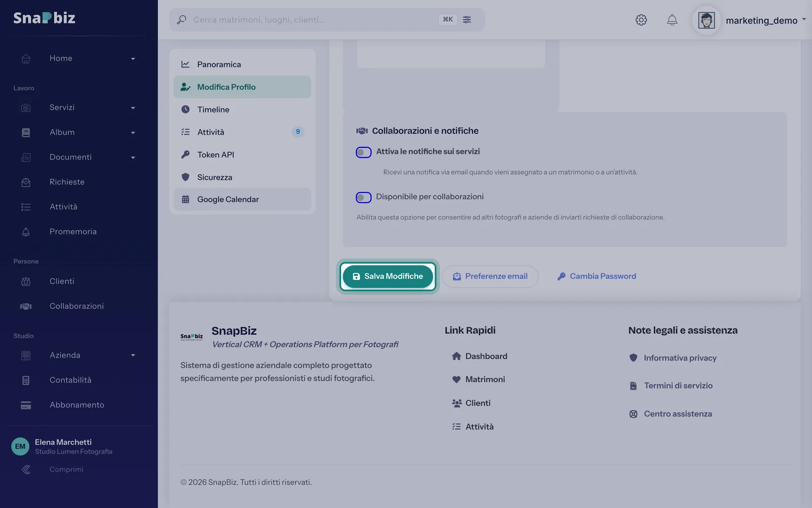The width and height of the screenshot is (812, 508).
Task: Click the SnapBiz logo in sidebar
Action: coord(44,18)
